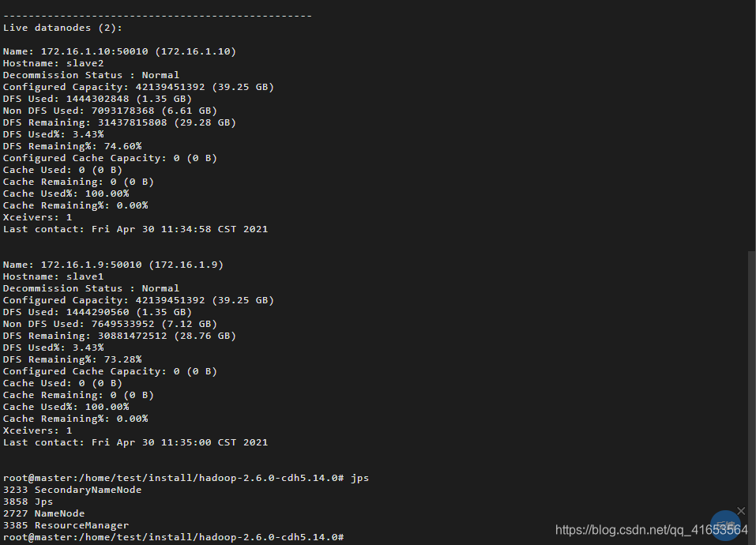Screen dimensions: 756x545
Task: Click Last contact 11:34:58 CST line
Action: coord(136,229)
